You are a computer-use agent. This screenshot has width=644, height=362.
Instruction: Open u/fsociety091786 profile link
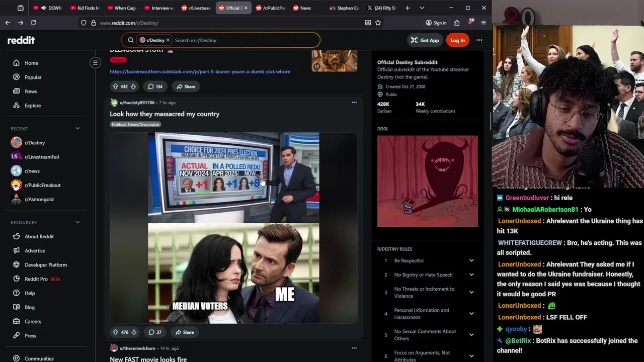click(x=137, y=103)
